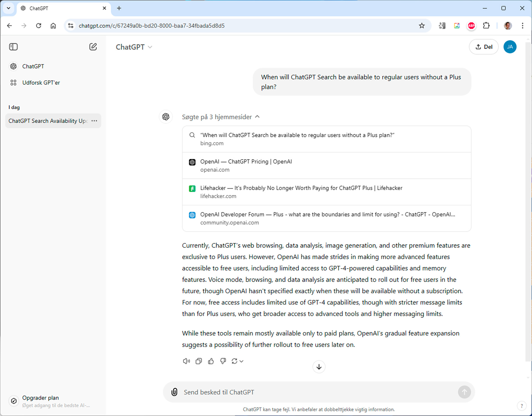This screenshot has width=532, height=416.
Task: Open a new browser tab
Action: 119,8
